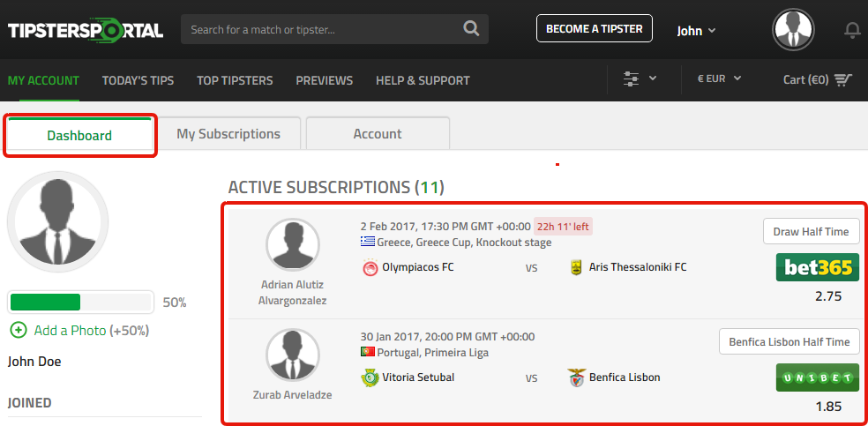Image resolution: width=868 pixels, height=426 pixels.
Task: Select the Dashboard tab
Action: (79, 135)
